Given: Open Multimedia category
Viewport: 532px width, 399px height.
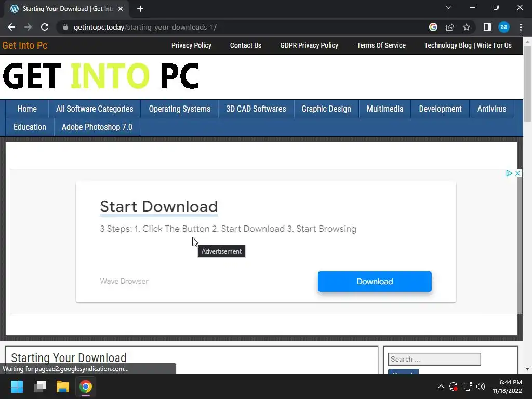Looking at the screenshot, I should 385,109.
